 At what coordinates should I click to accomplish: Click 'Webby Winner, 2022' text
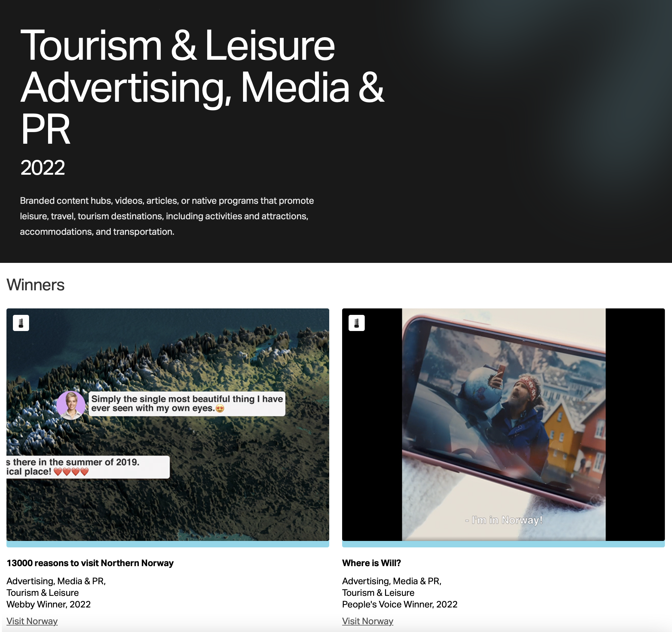[x=49, y=604]
